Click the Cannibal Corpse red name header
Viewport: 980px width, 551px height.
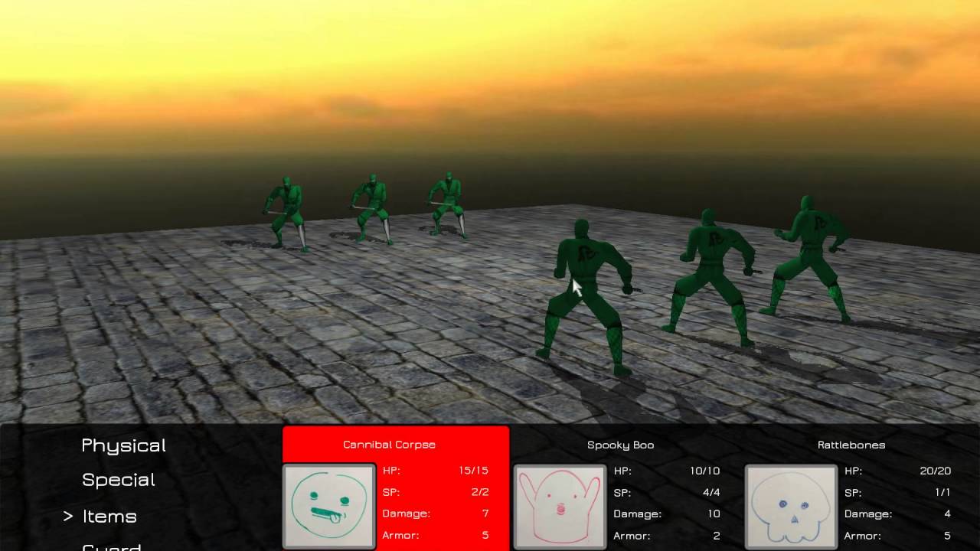[x=396, y=445]
